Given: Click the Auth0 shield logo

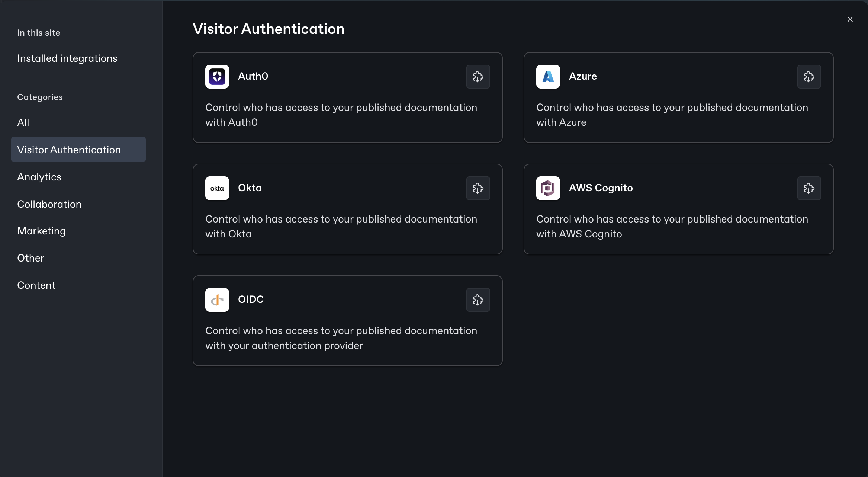Looking at the screenshot, I should tap(217, 77).
